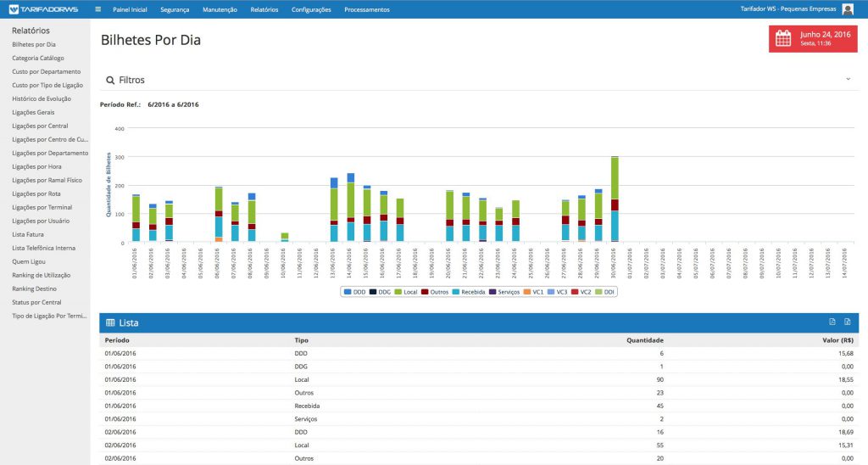Screen dimensions: 868x465
Task: Click the Lista table grid icon
Action: [110, 322]
